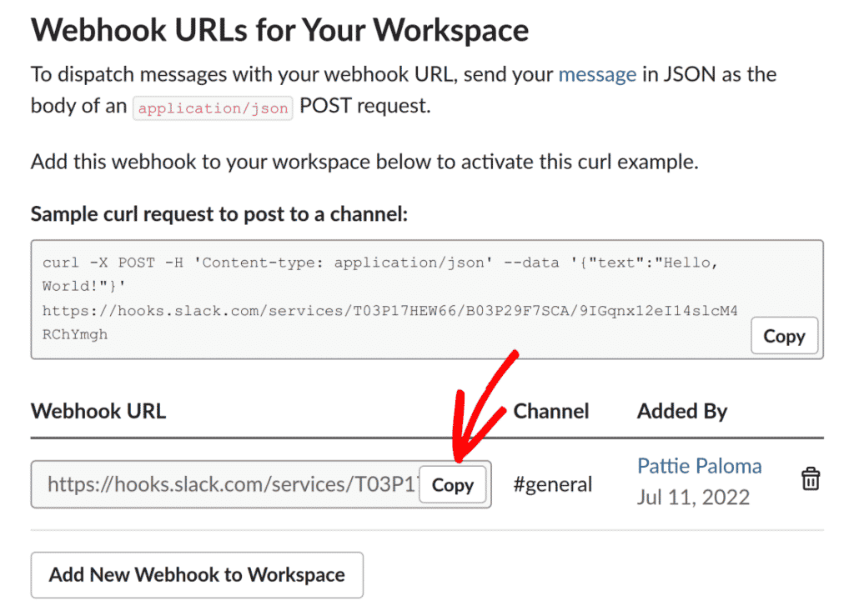Click the 'Webhook URLs for Your Workspace' heading
Image resolution: width=854 pixels, height=616 pixels.
pyautogui.click(x=279, y=30)
